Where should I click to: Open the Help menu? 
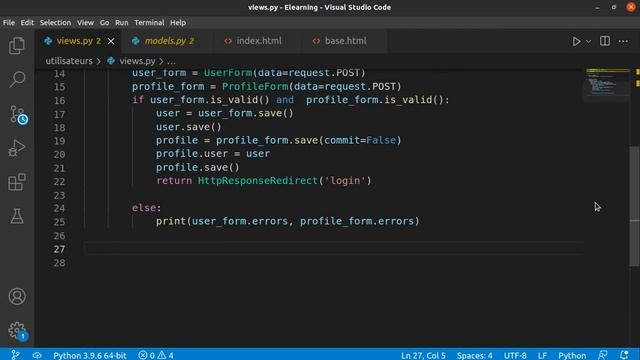(x=178, y=23)
